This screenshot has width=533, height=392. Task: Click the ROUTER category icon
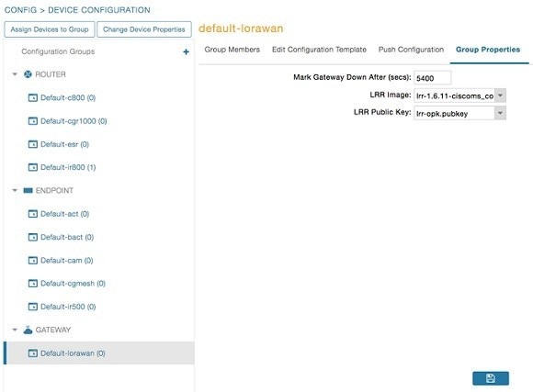click(x=28, y=74)
